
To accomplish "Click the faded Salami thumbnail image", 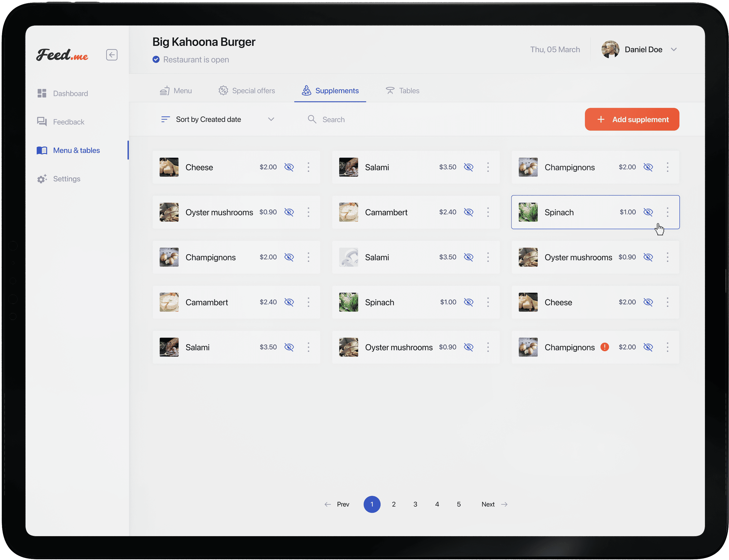I will pyautogui.click(x=348, y=257).
